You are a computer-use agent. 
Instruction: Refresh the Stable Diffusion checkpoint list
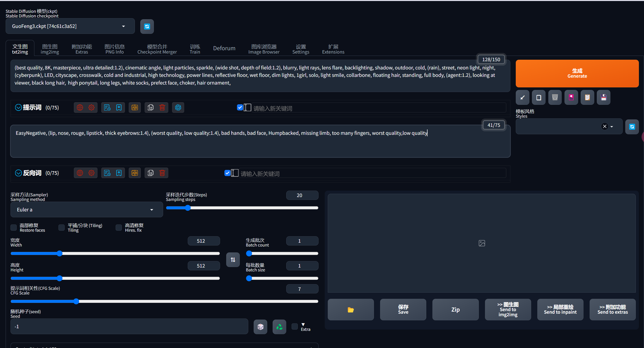click(x=147, y=26)
